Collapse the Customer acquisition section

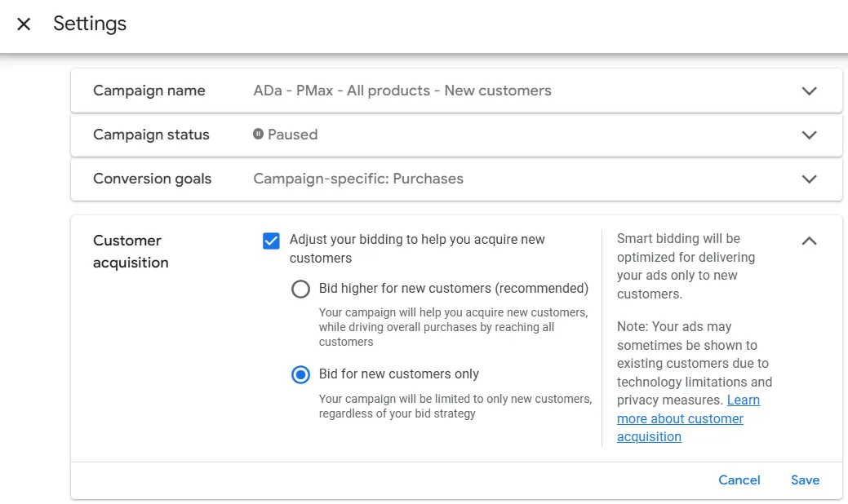[x=809, y=241]
